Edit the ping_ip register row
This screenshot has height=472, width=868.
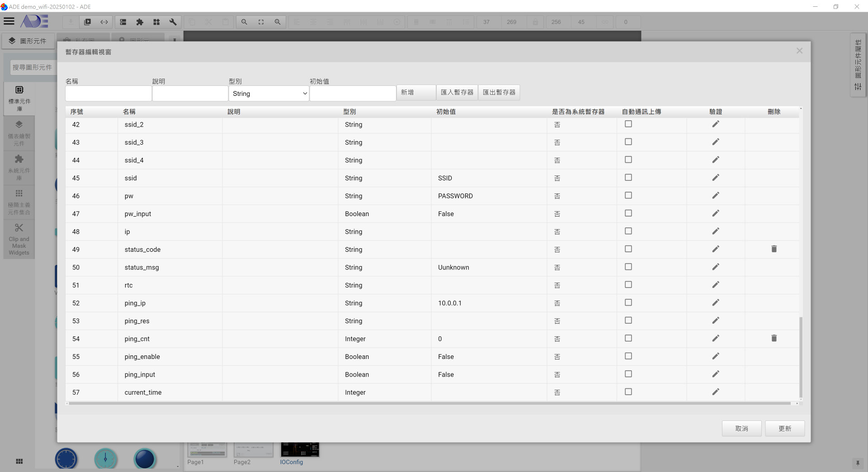(715, 303)
